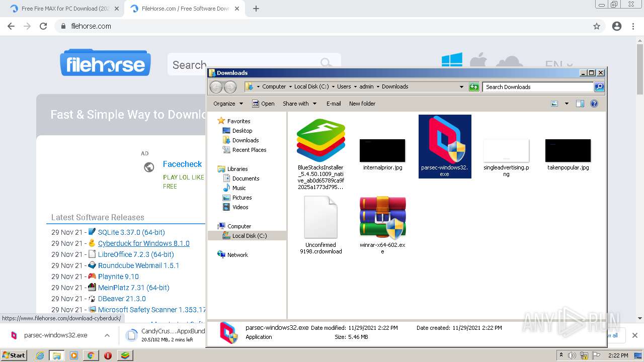Open Downloads in navigation pane
This screenshot has width=644, height=362.
click(x=246, y=140)
